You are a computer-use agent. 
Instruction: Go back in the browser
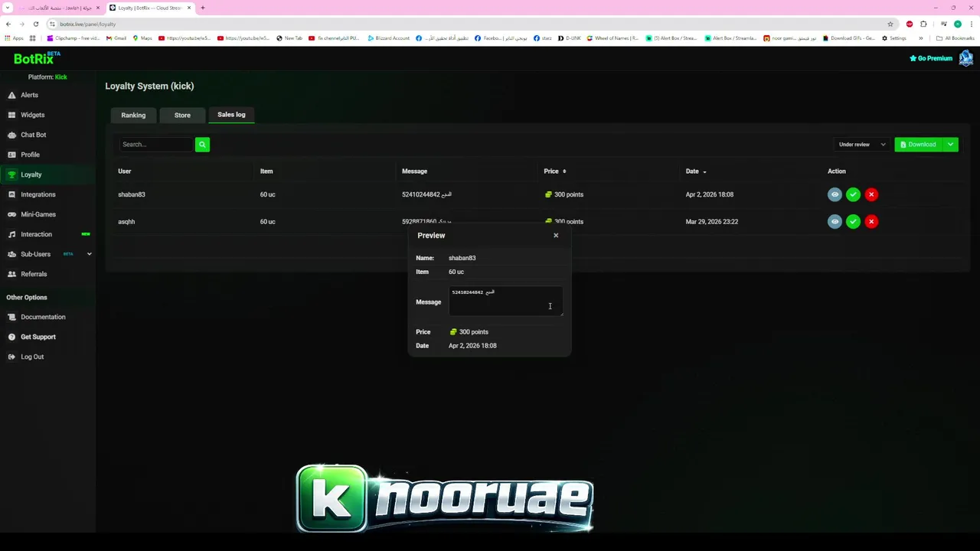click(8, 24)
